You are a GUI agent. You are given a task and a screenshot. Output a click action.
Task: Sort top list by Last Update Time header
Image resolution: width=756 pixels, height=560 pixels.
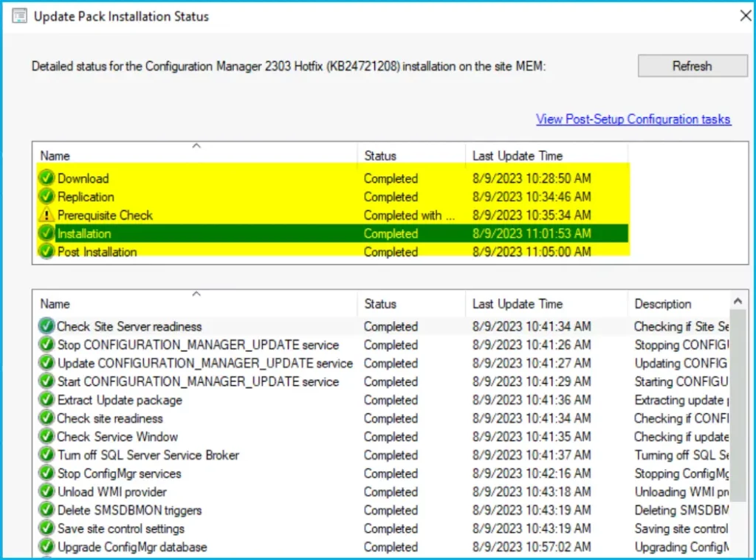[x=547, y=156]
